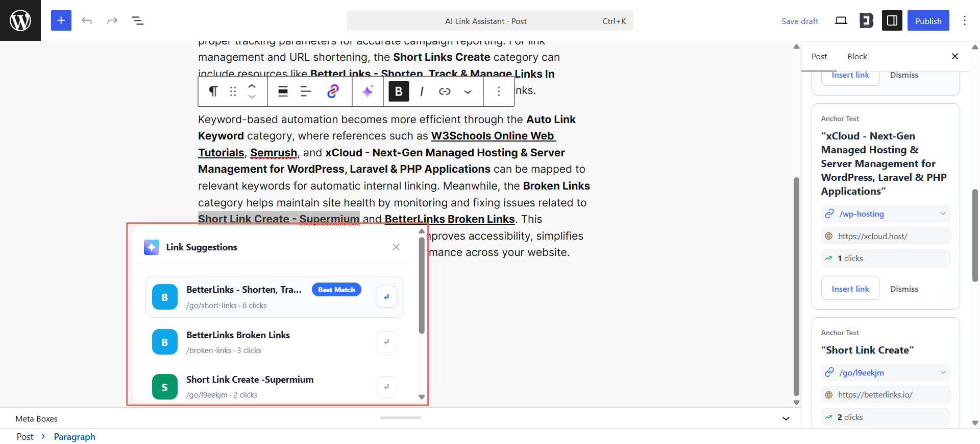Select the BetterLinks - Shorten, Tra... suggestion title
The image size is (980, 444).
coord(244,290)
